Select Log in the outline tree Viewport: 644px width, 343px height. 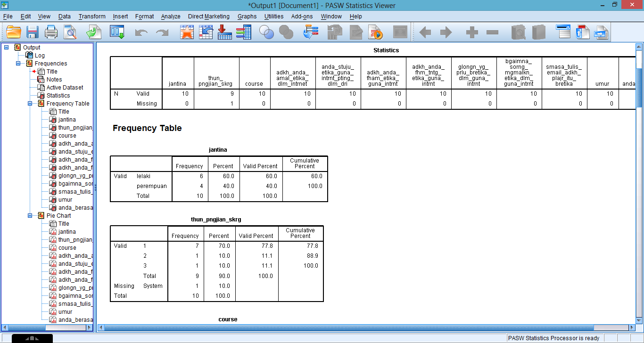pos(40,55)
